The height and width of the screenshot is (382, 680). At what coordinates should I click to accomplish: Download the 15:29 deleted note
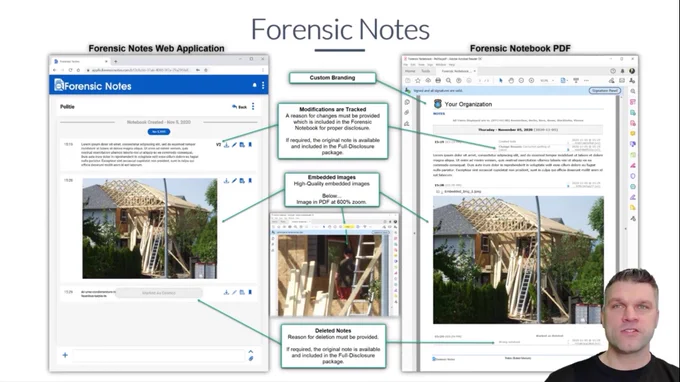point(226,293)
